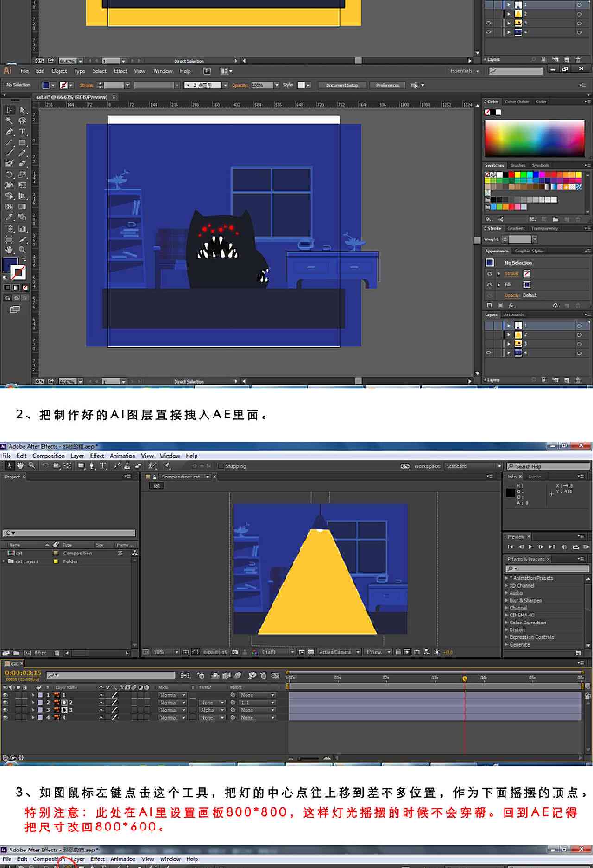Open the Active Camera dropdown
This screenshot has height=868, width=593.
point(339,652)
